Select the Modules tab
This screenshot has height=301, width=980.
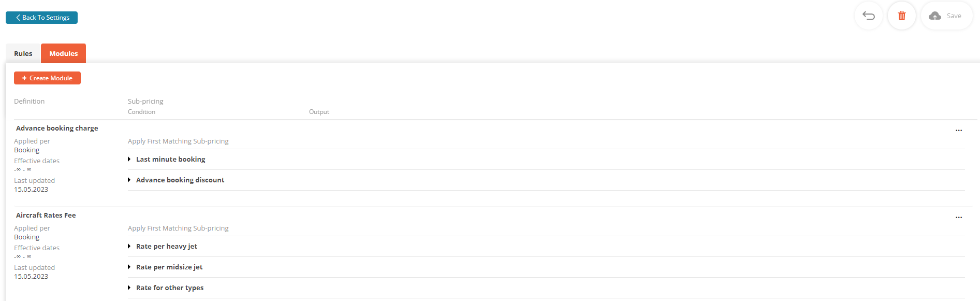pos(63,53)
